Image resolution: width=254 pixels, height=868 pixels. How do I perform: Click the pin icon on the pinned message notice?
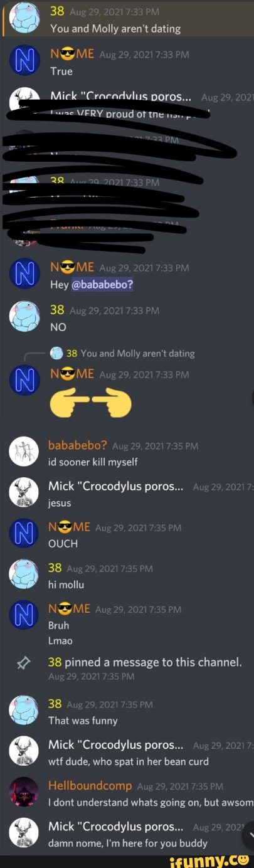click(x=24, y=662)
